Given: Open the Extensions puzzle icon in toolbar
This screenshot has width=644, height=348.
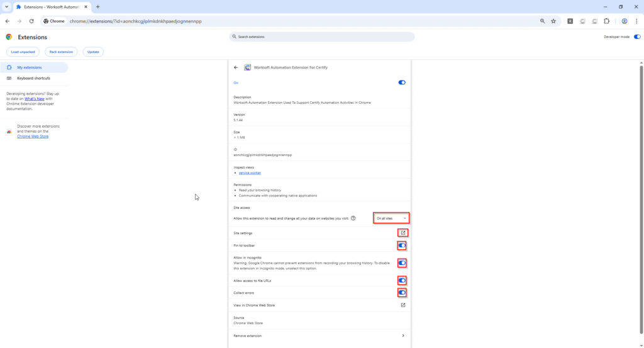Looking at the screenshot, I should (x=607, y=21).
